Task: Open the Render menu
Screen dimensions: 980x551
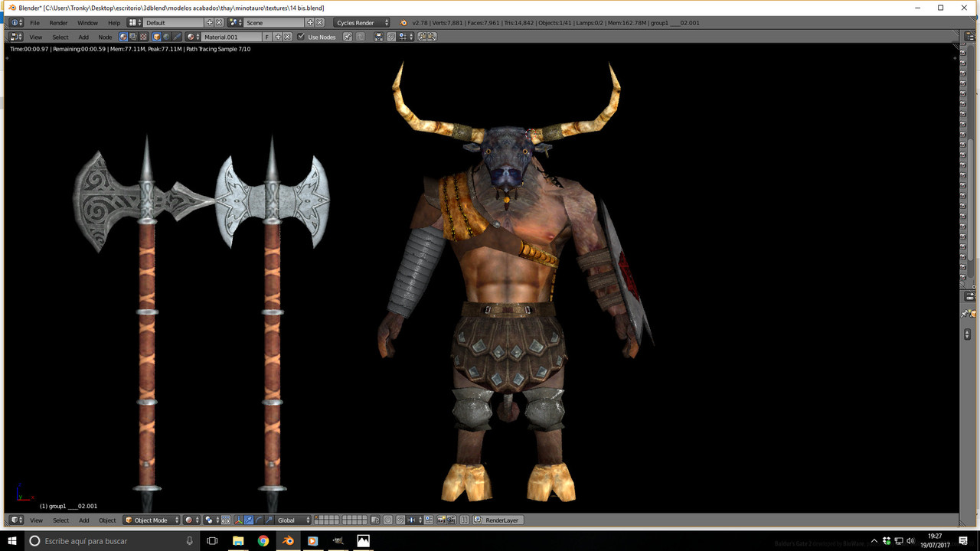Action: coord(58,23)
